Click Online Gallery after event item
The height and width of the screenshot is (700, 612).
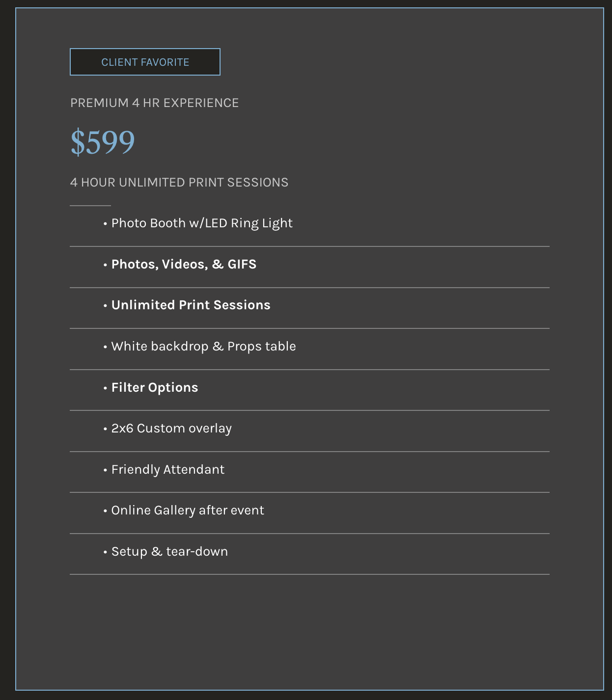point(188,511)
